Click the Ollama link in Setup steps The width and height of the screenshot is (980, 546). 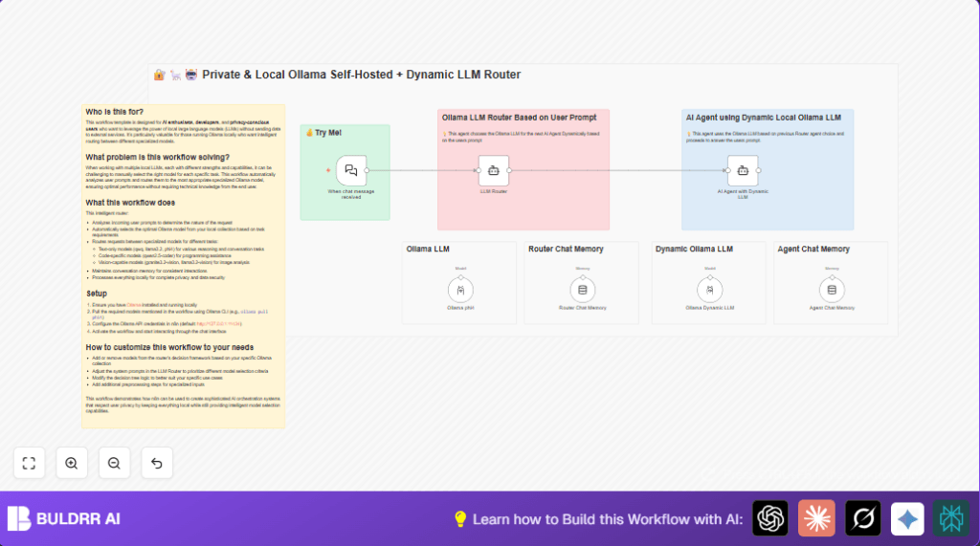click(134, 305)
